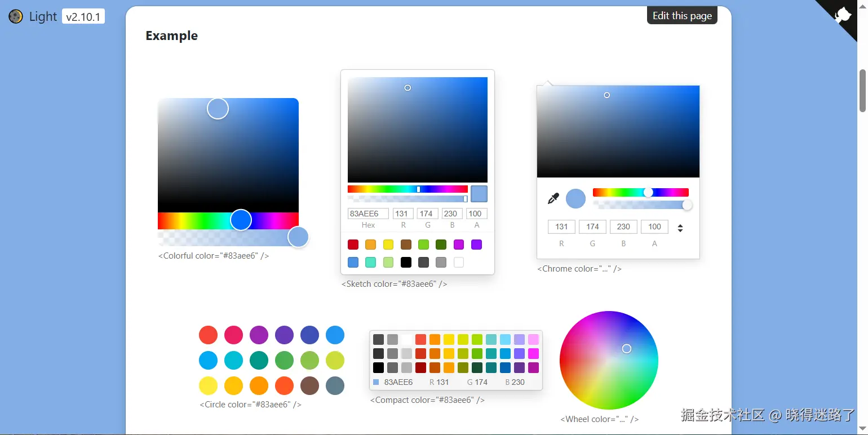Click the <Colorful color="#83aee6" /> caption
This screenshot has width=868, height=435.
coord(214,256)
